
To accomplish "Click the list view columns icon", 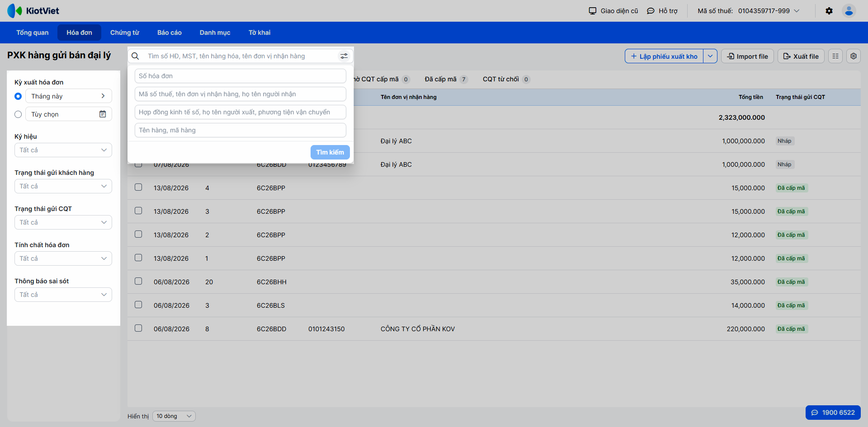I will [835, 56].
